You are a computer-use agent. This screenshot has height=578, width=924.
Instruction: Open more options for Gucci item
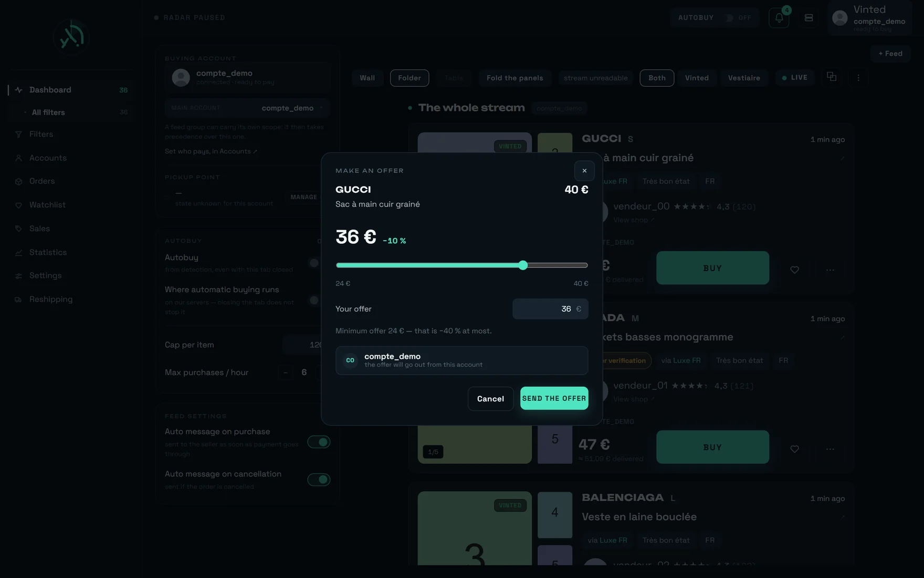(830, 270)
